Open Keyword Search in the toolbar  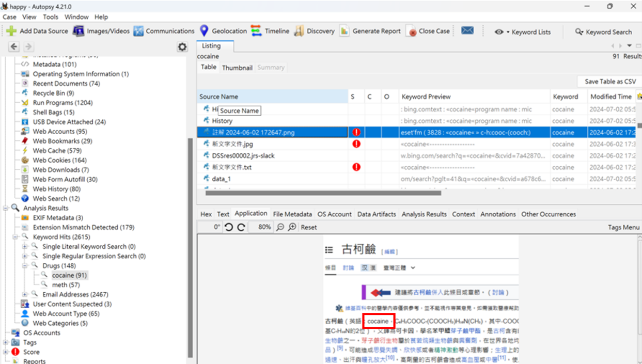[603, 31]
